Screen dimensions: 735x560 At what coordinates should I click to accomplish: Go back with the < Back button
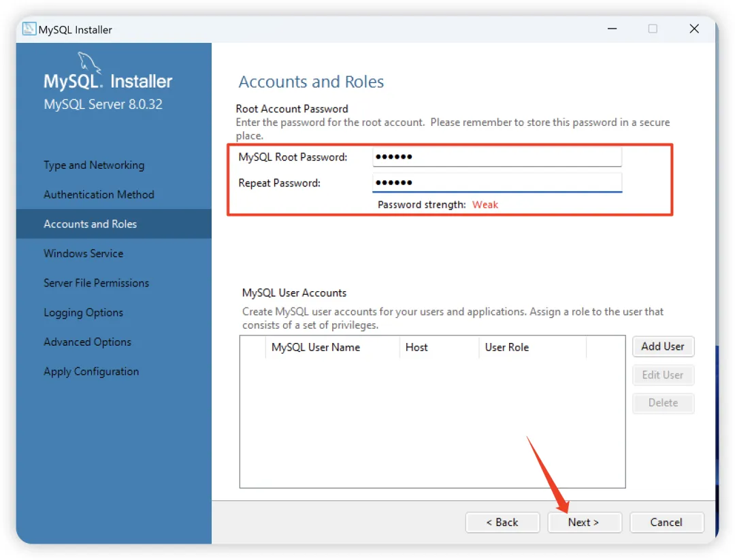[x=502, y=522]
